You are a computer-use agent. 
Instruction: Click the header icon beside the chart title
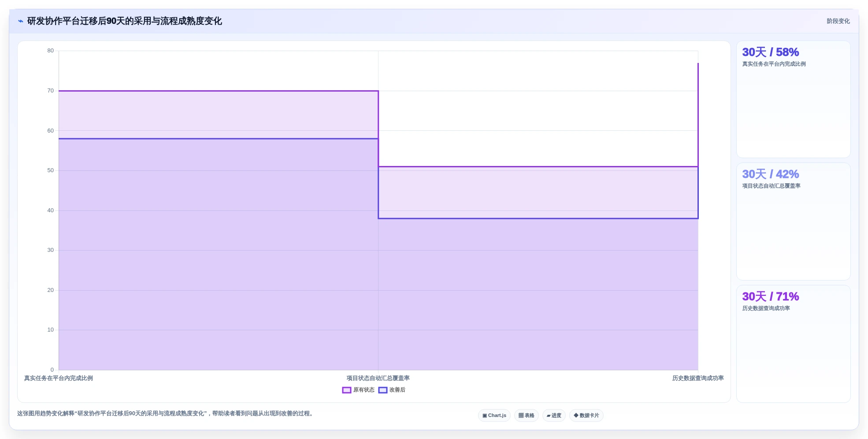click(20, 21)
